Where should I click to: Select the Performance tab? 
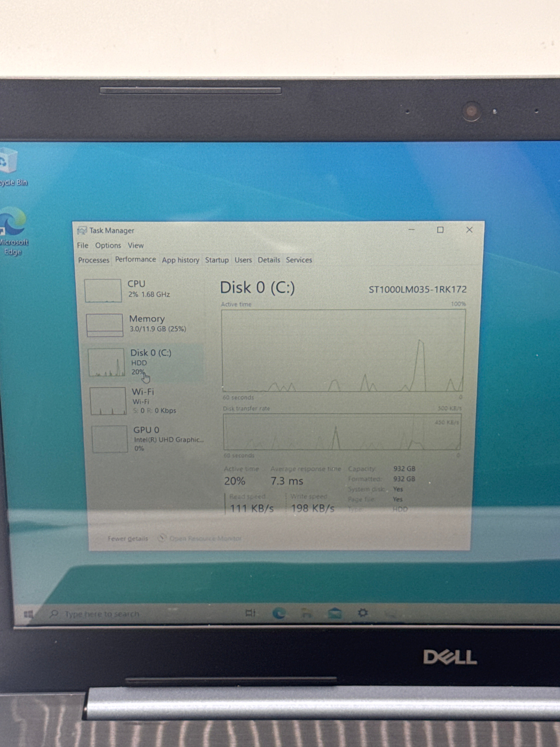pyautogui.click(x=135, y=259)
